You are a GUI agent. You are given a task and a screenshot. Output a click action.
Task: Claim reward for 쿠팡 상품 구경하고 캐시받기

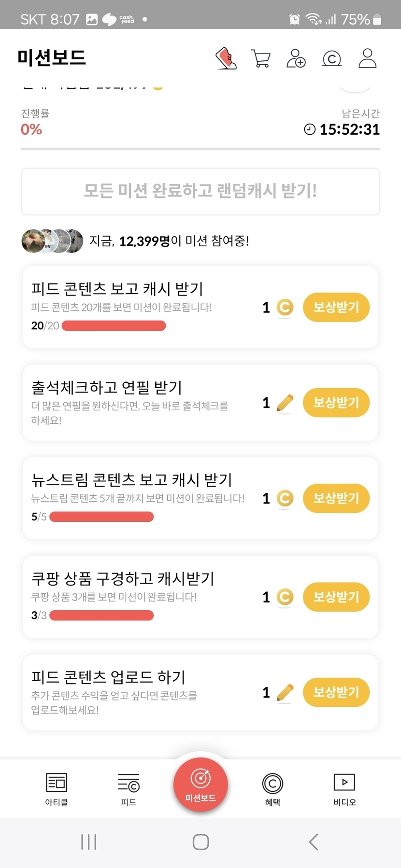[336, 597]
